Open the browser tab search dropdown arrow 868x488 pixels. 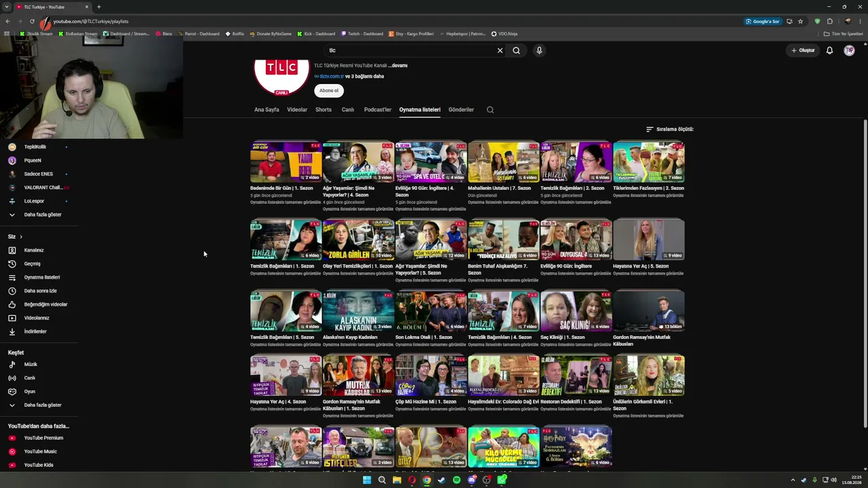click(7, 7)
